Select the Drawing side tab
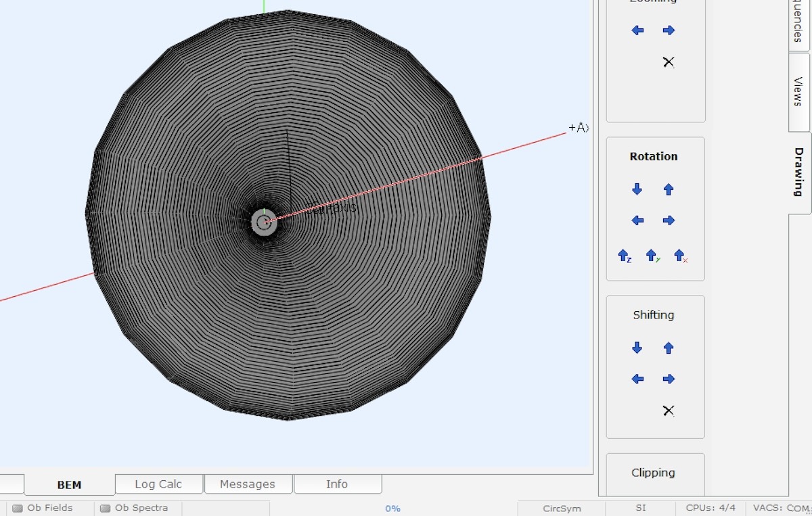The image size is (812, 516). point(799,172)
